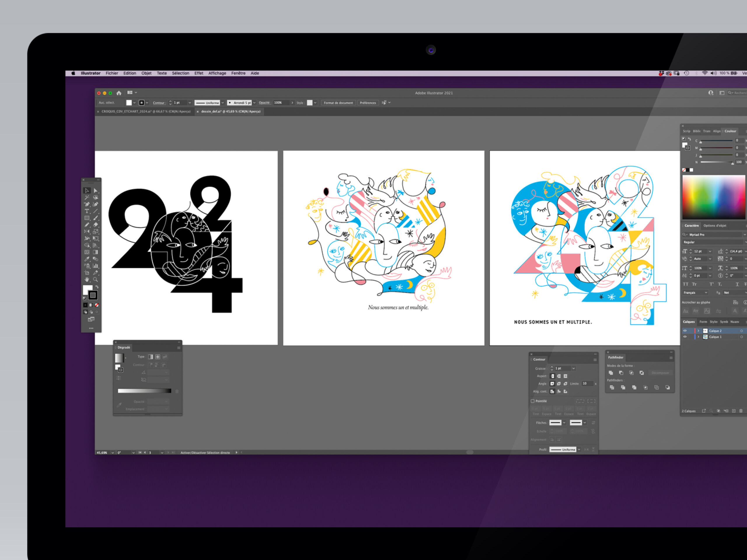
Task: Open the Français language dropdown
Action: (695, 293)
